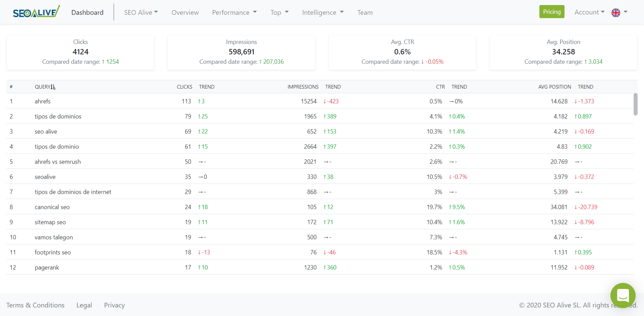Open the Team page
Image resolution: width=644 pixels, height=316 pixels.
[365, 12]
